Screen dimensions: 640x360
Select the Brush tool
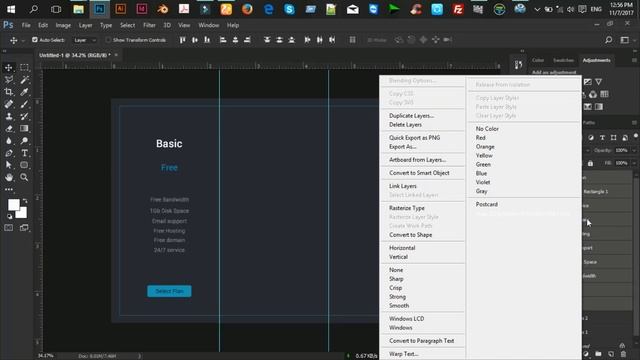click(x=24, y=104)
